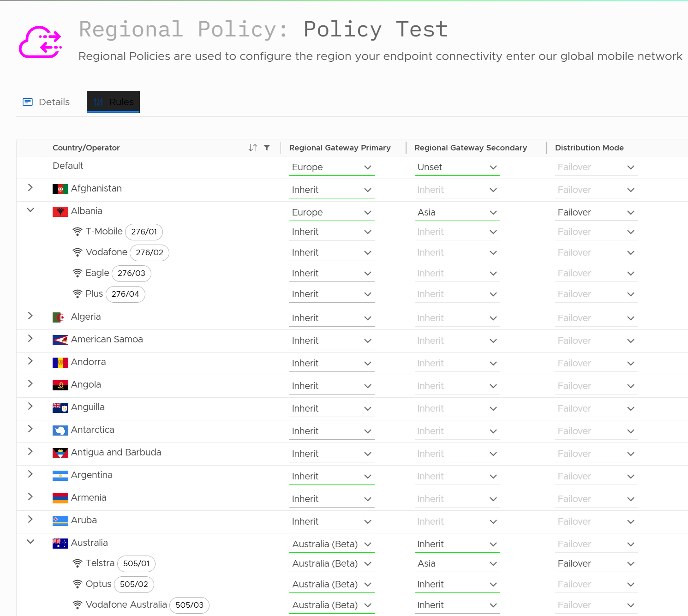
Task: Click the sort icon in Country/Operator header
Action: click(x=253, y=148)
